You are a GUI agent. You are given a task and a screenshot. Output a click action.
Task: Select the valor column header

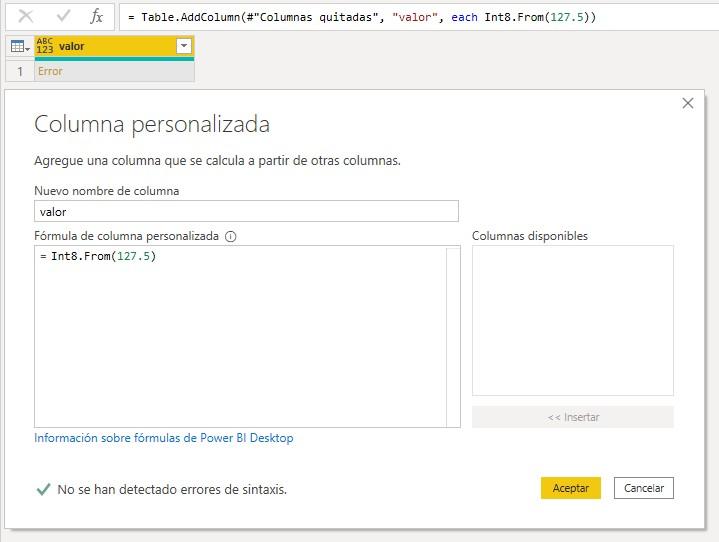[x=114, y=46]
